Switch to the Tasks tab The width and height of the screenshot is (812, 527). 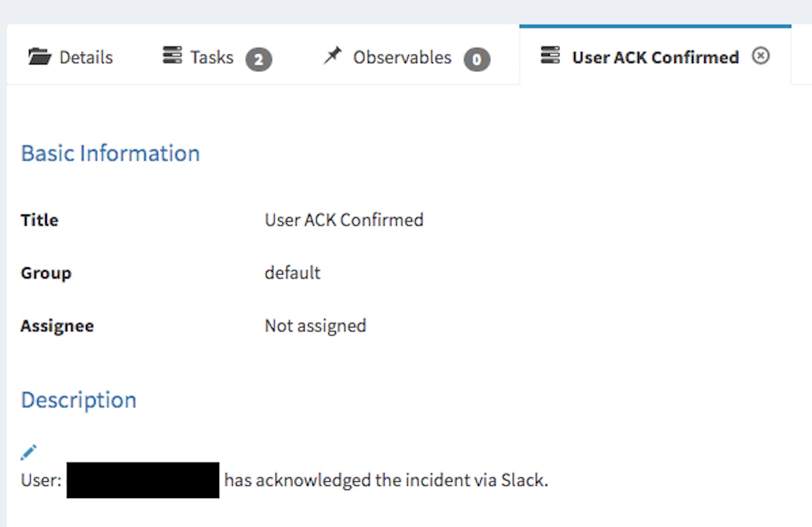pyautogui.click(x=212, y=57)
